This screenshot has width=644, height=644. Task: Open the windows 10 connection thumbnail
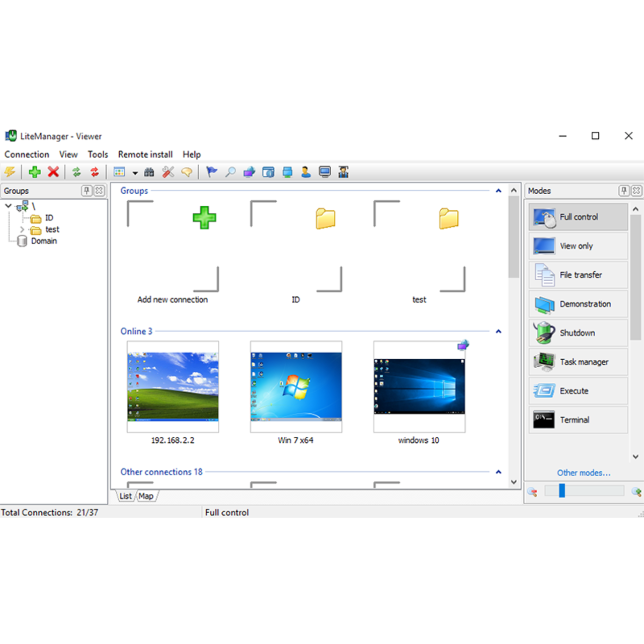419,386
